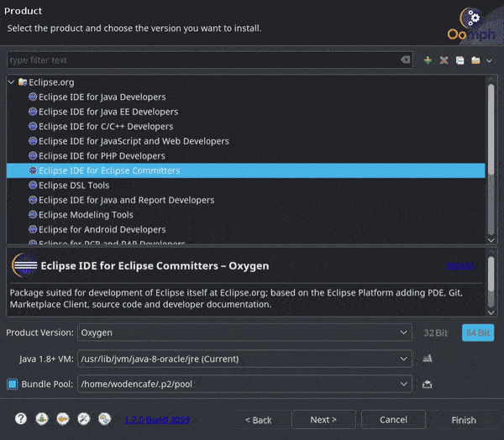The height and width of the screenshot is (440, 504).
Task: Click the Cancel button
Action: tap(393, 420)
